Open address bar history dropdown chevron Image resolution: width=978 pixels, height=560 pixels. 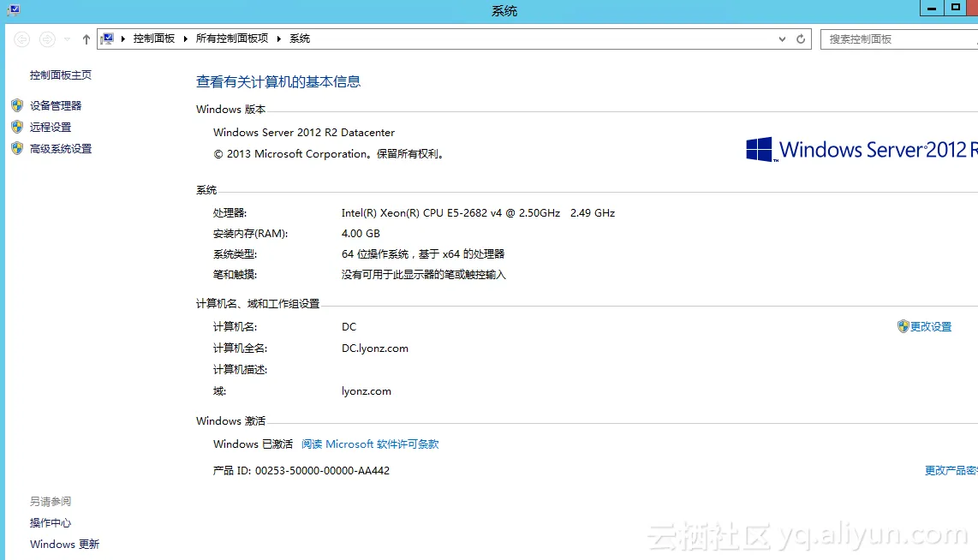[782, 39]
